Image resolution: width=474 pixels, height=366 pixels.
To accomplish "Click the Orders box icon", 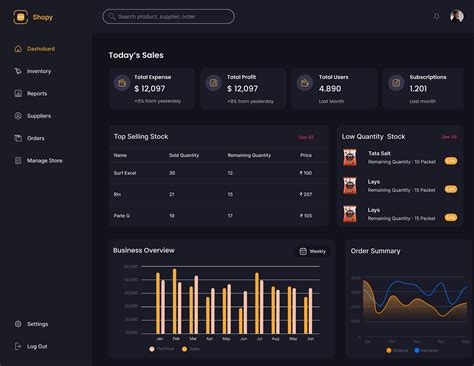I will pos(18,138).
